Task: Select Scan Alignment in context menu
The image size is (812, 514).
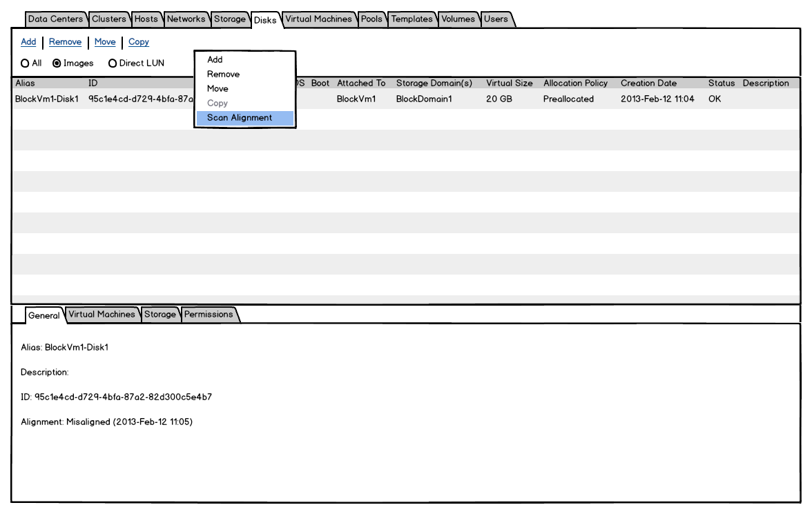Action: point(240,118)
